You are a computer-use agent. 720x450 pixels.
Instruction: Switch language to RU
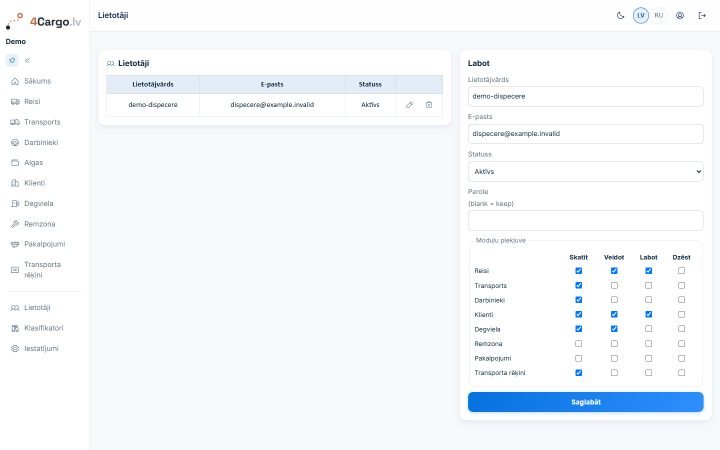tap(659, 16)
